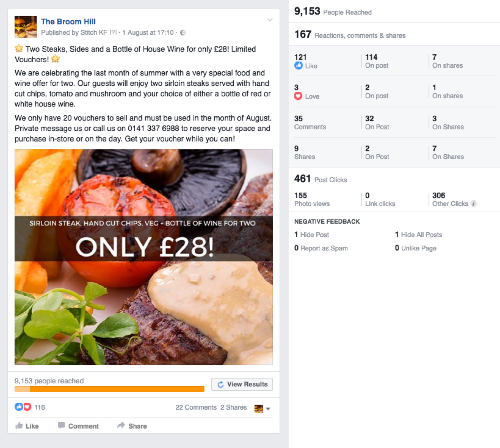Click the Comment speech bubble icon

pyautogui.click(x=61, y=426)
